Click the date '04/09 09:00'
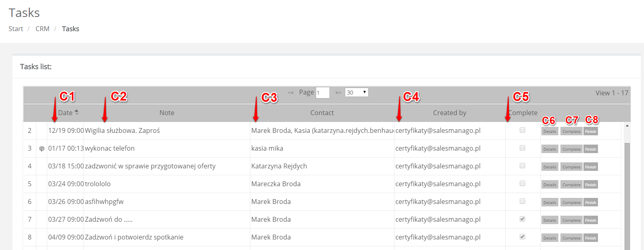The width and height of the screenshot is (644, 250). (x=66, y=237)
